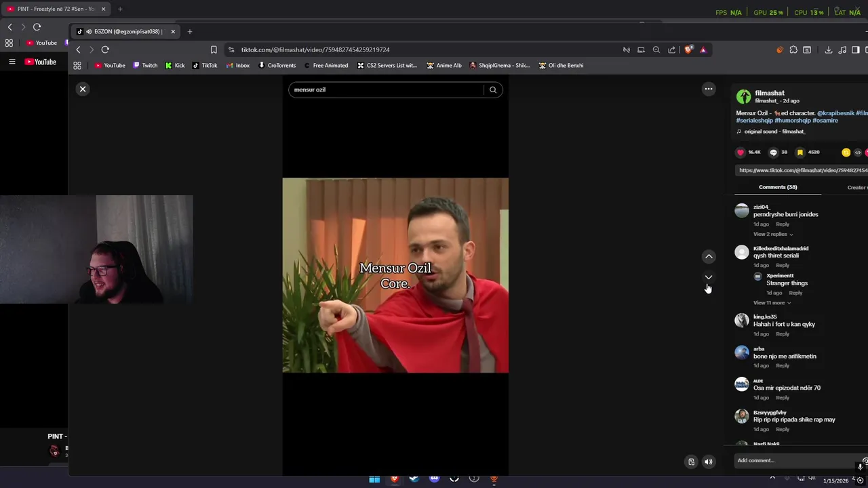868x488 pixels.
Task: Open ShqipKinema bookmark
Action: point(500,66)
